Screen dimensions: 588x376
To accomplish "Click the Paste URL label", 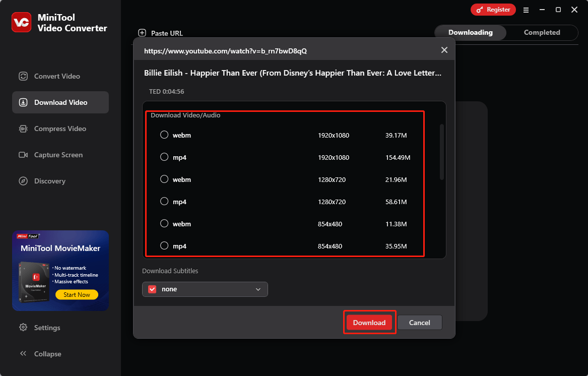I will (x=167, y=33).
